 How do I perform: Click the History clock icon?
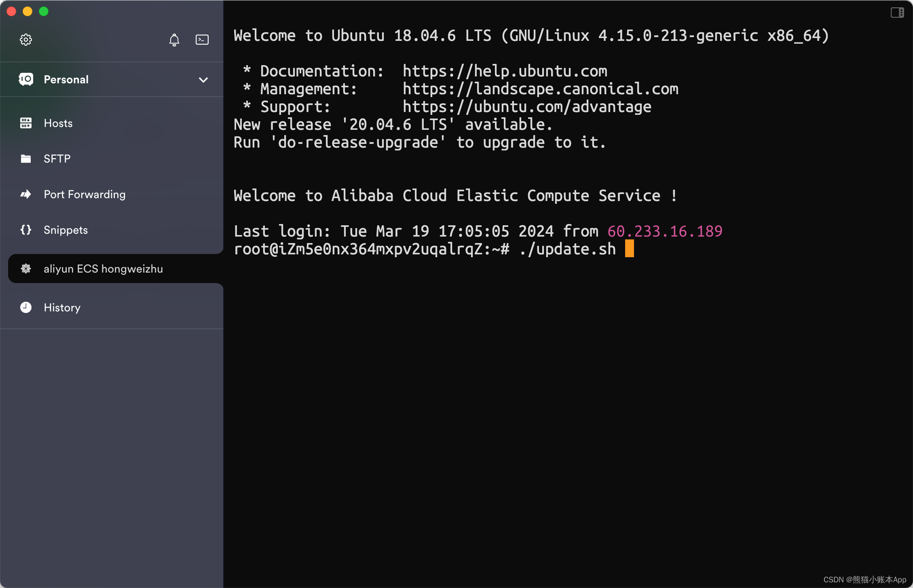26,307
